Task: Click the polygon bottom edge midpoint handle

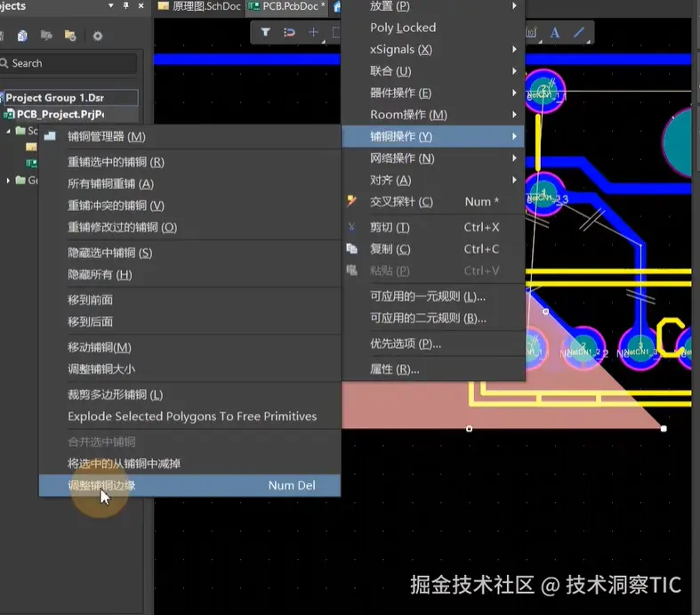Action: coord(470,429)
